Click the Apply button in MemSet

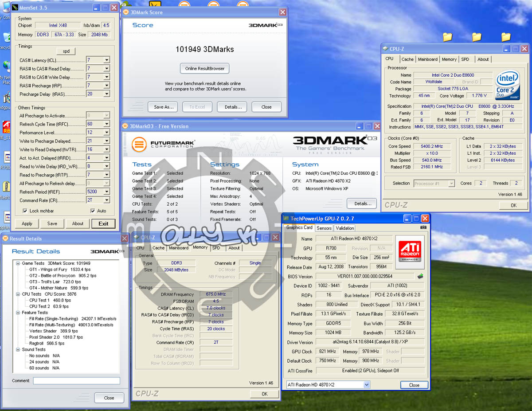(x=27, y=223)
